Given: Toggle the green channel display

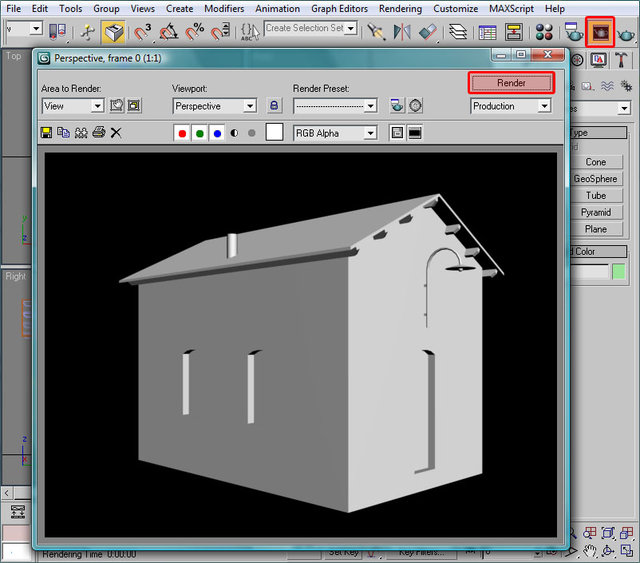Looking at the screenshot, I should point(200,133).
